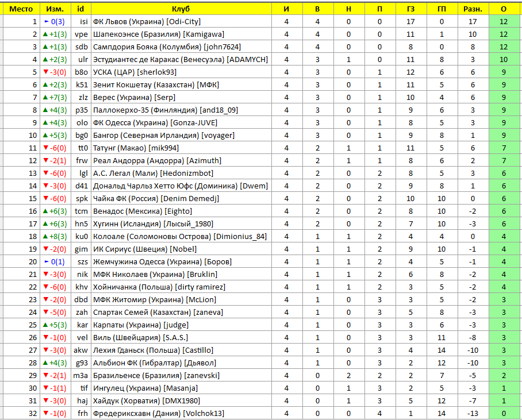522x420 pixels.
Task: Select the points value "10" in Эстудиантес row
Action: coord(504,60)
